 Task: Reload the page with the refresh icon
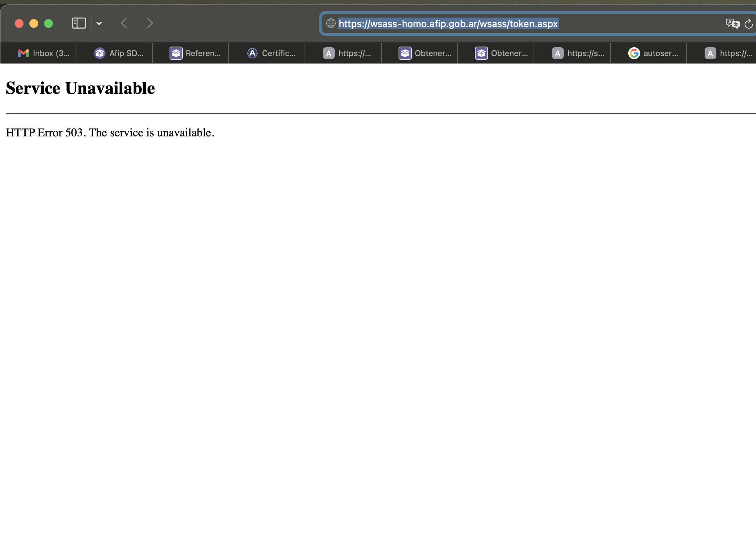(x=748, y=24)
